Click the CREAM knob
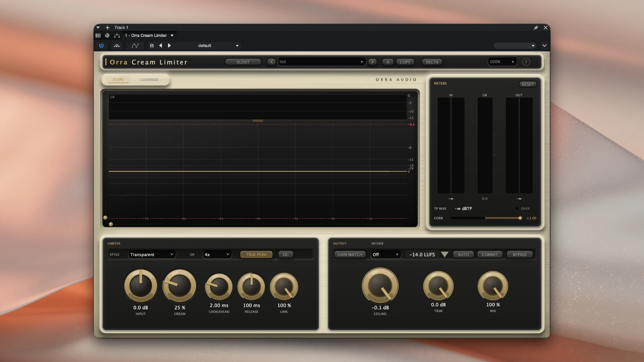Screen dimensions: 644x362 [179, 286]
